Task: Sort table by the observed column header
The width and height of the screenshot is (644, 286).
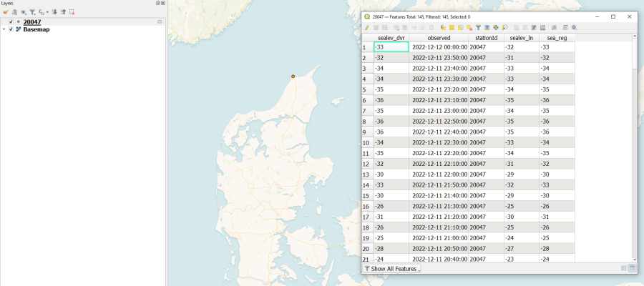Action: pyautogui.click(x=439, y=37)
